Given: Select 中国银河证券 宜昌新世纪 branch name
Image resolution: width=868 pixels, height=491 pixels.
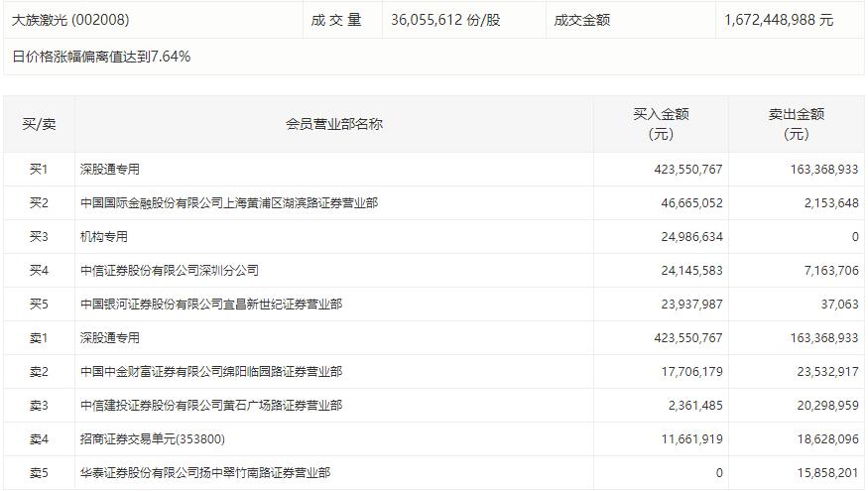Looking at the screenshot, I should pyautogui.click(x=211, y=305).
